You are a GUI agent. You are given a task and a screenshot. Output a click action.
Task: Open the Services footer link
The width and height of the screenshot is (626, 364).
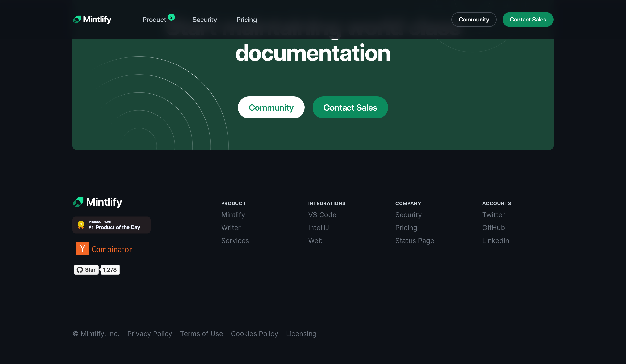pos(235,240)
